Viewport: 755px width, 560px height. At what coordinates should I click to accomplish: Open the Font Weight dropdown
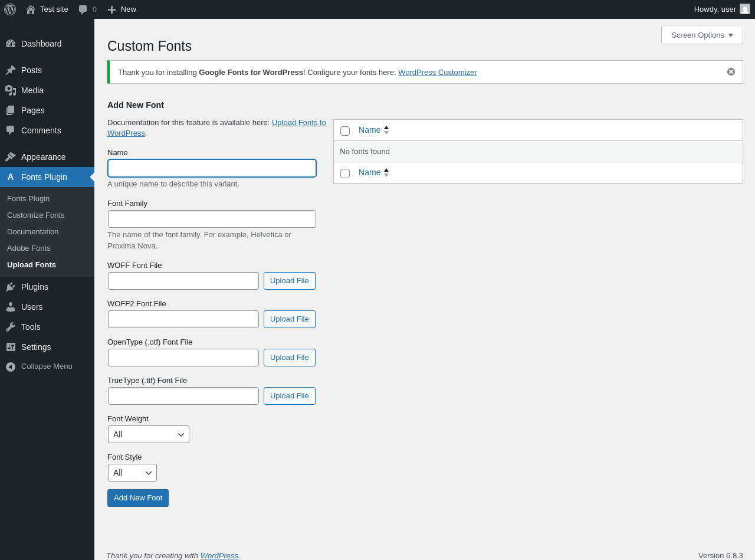click(149, 434)
